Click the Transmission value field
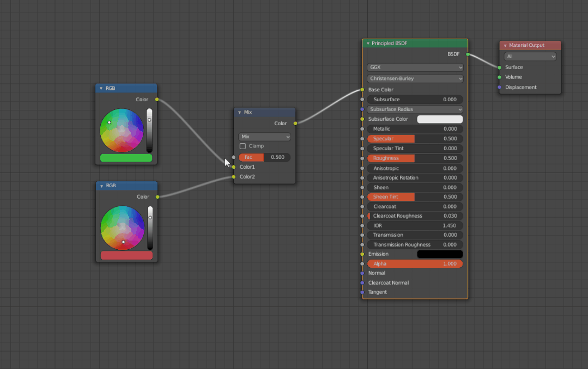This screenshot has height=369, width=588. tap(415, 235)
